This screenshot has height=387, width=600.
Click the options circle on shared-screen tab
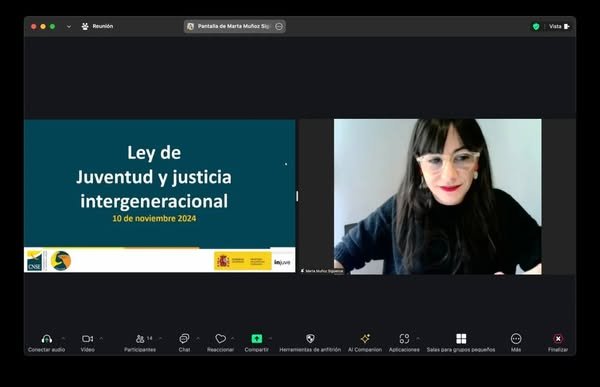[x=279, y=26]
